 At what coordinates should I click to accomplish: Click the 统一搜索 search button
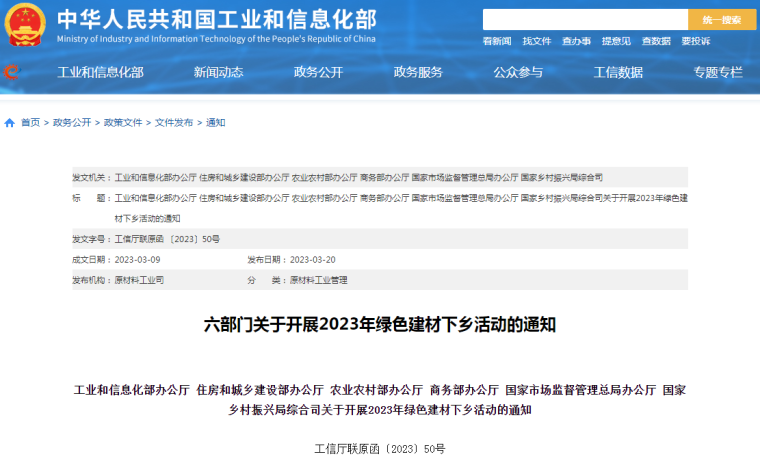click(x=721, y=19)
